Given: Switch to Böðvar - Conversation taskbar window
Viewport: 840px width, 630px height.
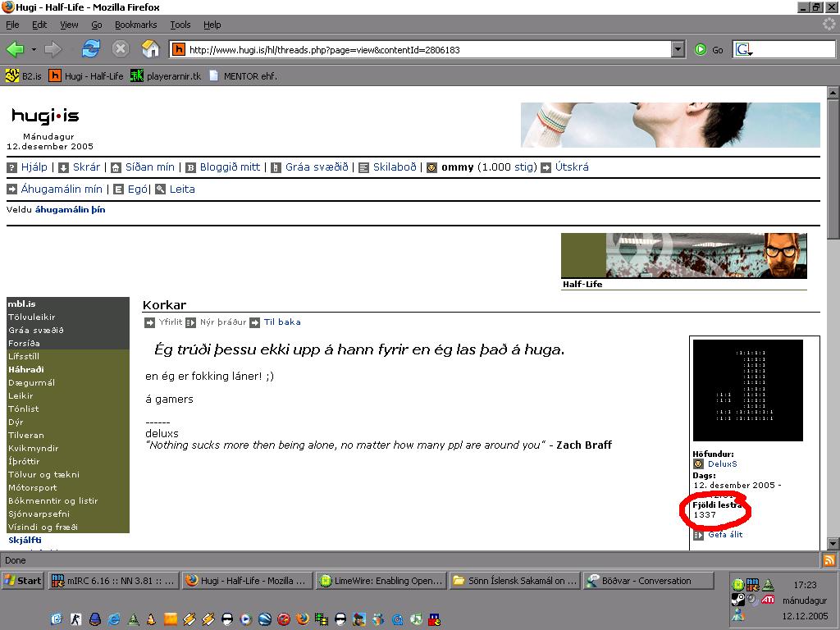Looking at the screenshot, I should coord(649,581).
